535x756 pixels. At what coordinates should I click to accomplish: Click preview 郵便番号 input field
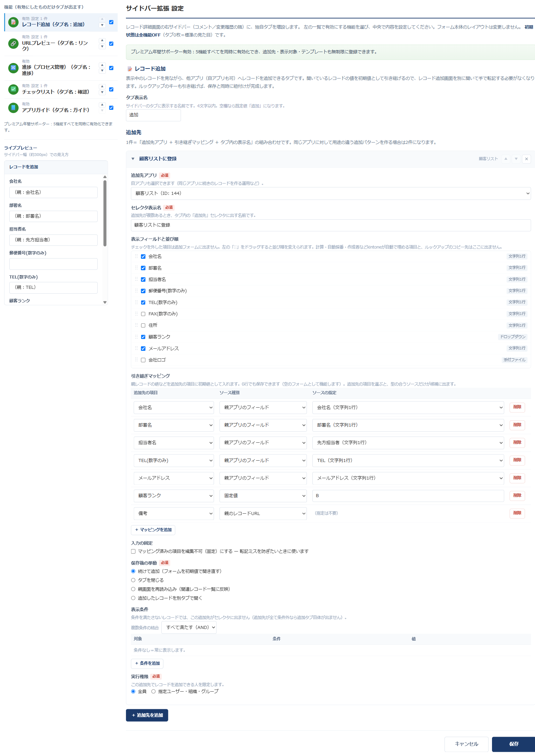tap(53, 264)
